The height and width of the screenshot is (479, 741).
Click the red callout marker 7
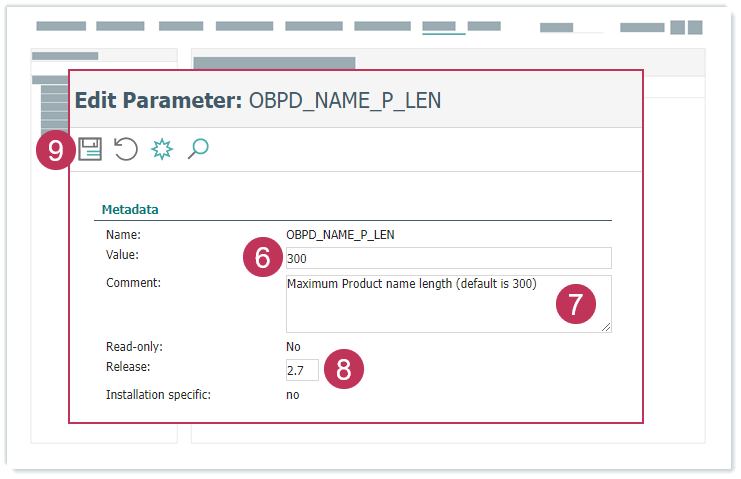(x=576, y=304)
